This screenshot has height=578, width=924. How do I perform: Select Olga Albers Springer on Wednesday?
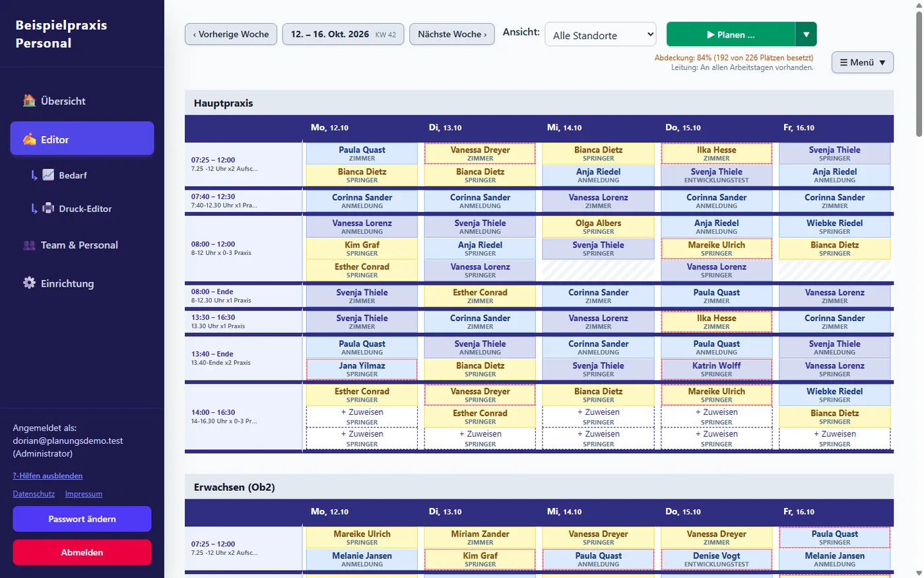tap(599, 227)
